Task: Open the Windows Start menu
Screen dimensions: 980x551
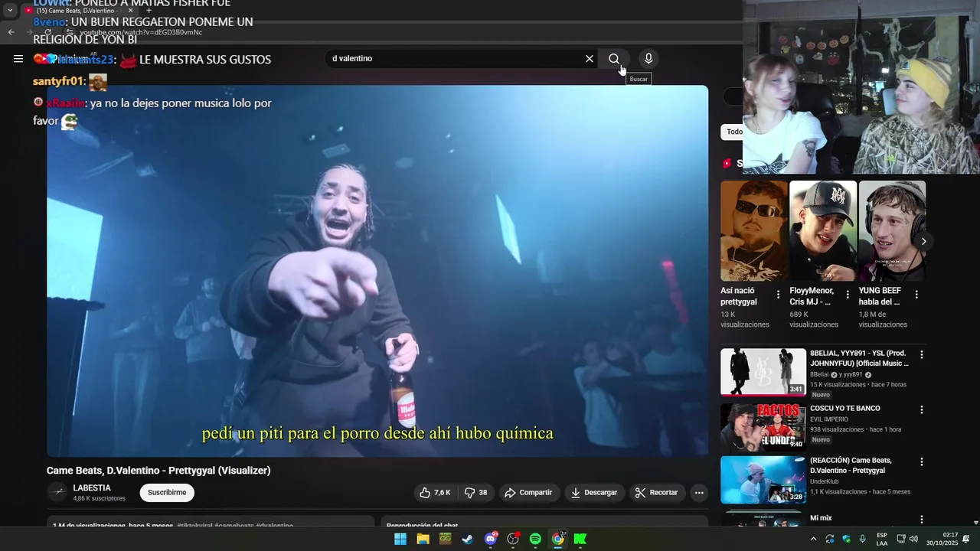Action: pos(400,539)
